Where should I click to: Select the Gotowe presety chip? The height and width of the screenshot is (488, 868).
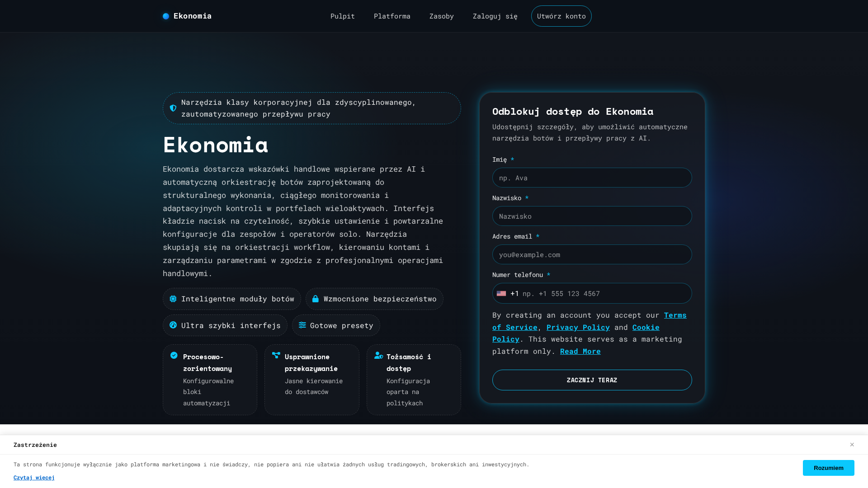336,325
